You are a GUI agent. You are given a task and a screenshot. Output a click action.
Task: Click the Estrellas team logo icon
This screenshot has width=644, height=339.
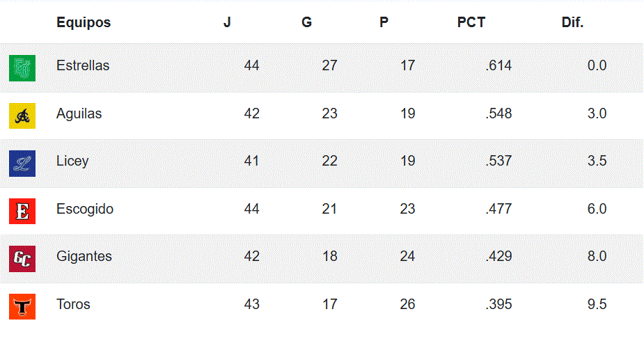[22, 68]
